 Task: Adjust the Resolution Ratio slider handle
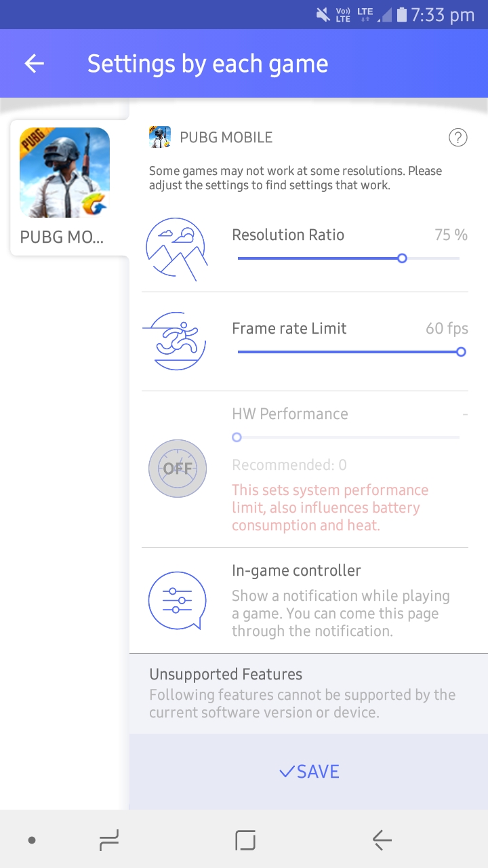[x=402, y=258]
